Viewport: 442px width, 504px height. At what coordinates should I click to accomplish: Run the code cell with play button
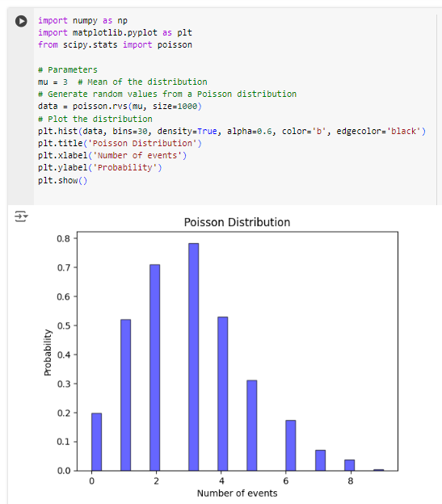tap(21, 21)
